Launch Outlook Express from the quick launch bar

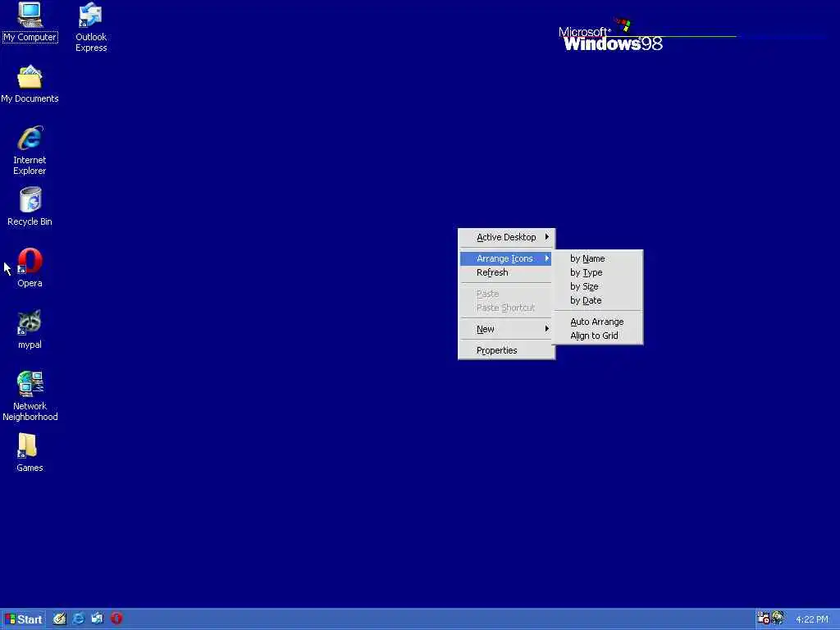tap(97, 619)
